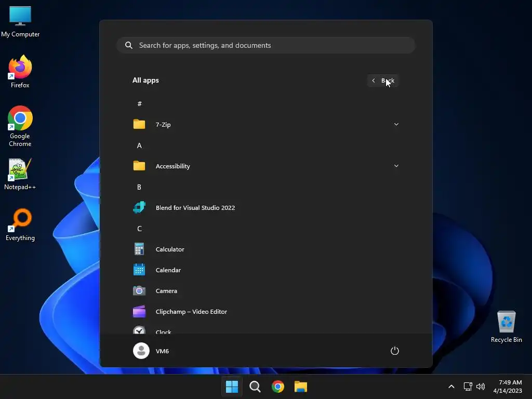532x399 pixels.
Task: Open the 7-Zip folder icon
Action: (x=139, y=124)
